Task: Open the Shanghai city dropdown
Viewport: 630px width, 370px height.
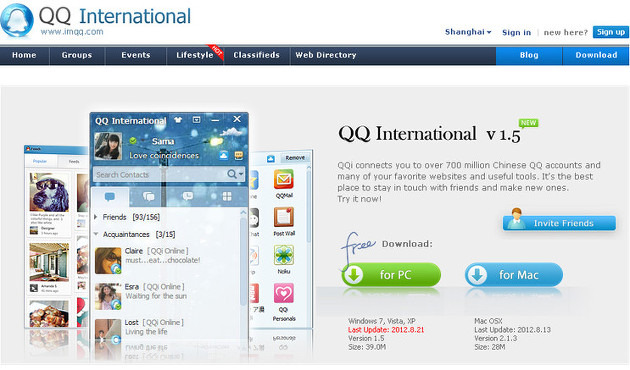Action: pos(468,32)
